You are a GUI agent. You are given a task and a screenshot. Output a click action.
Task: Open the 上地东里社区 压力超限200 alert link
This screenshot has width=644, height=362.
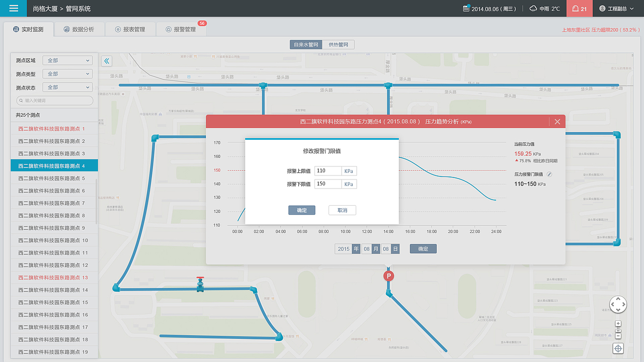point(601,30)
